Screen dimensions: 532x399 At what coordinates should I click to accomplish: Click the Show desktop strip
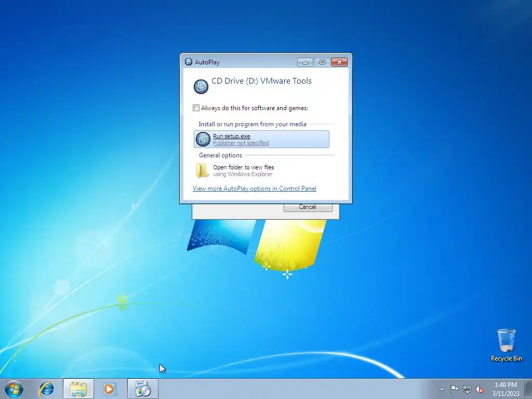coord(528,389)
